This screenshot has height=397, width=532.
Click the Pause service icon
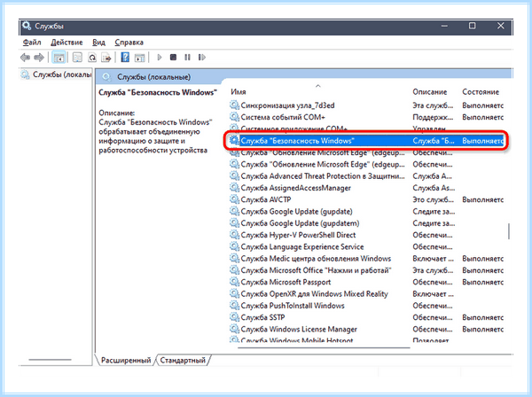[x=187, y=58]
